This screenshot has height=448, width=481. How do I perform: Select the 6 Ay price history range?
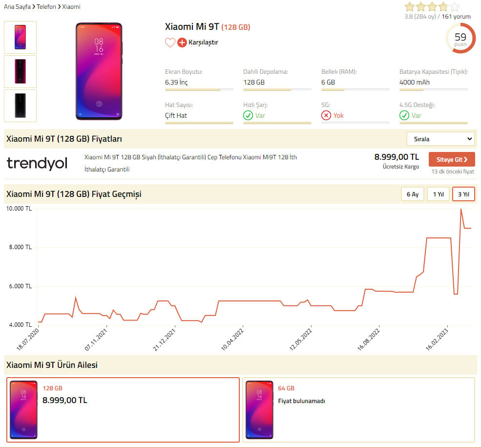(413, 194)
